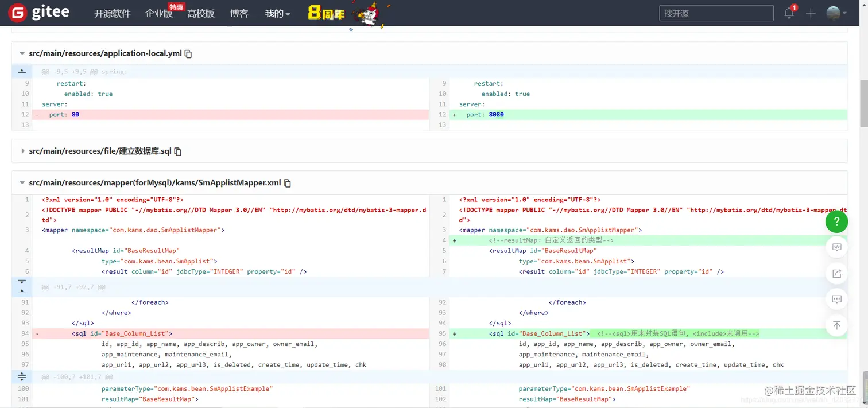This screenshot has width=868, height=408.
Task: Click the green help question-mark button
Action: tap(836, 222)
